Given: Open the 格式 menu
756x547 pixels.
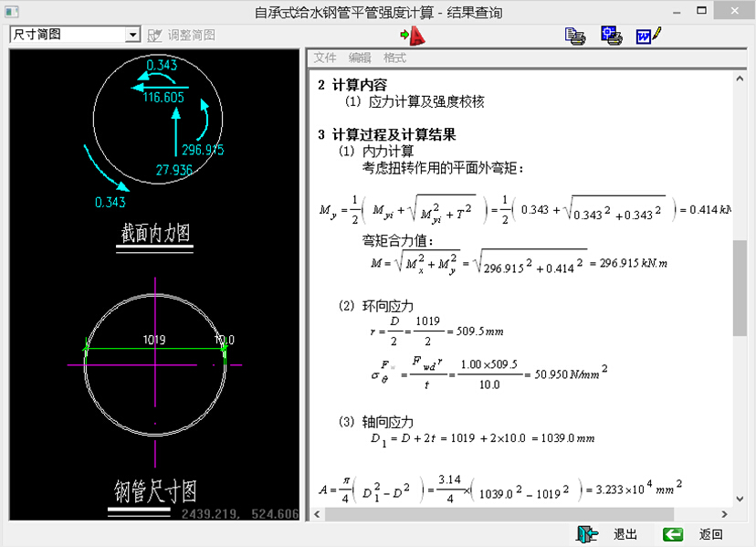Looking at the screenshot, I should click(x=394, y=58).
